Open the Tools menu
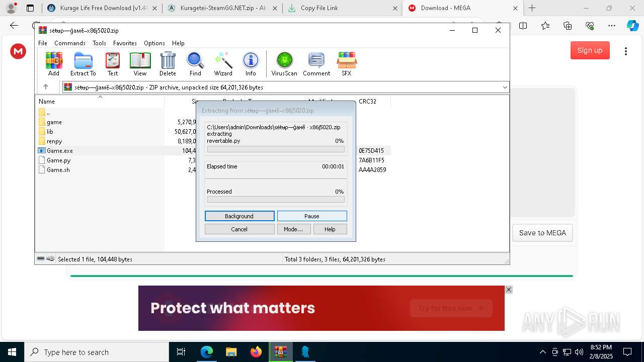 pyautogui.click(x=99, y=43)
